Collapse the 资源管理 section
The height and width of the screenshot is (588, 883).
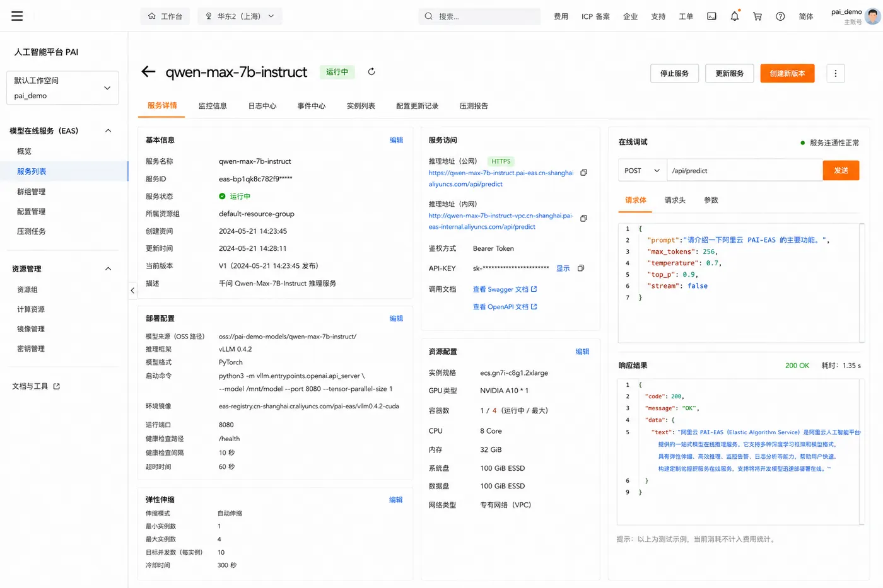point(108,269)
